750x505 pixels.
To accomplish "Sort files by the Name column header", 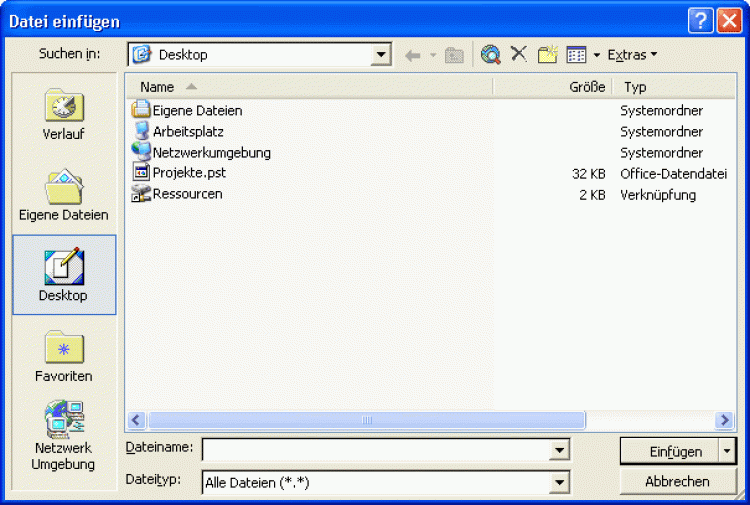I will (158, 87).
